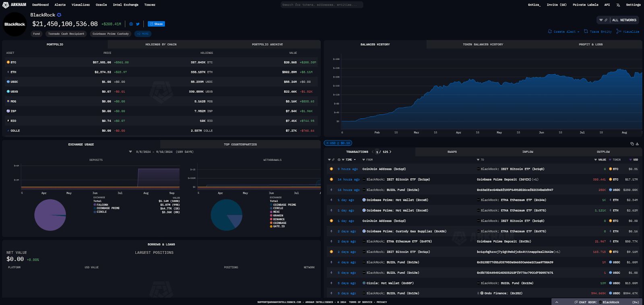Download transactions using the download icon
Image resolution: width=644 pixels, height=305 pixels.
point(637,144)
